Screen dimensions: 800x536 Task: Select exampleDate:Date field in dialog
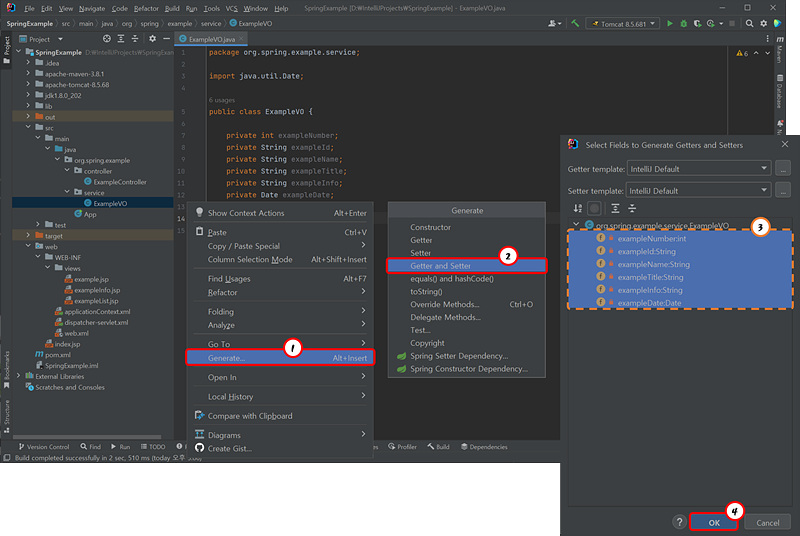[680, 302]
